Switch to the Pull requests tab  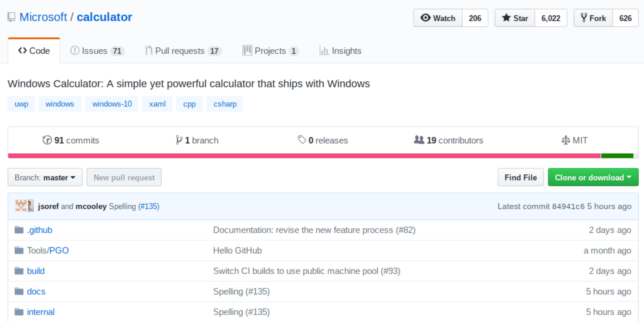point(183,51)
